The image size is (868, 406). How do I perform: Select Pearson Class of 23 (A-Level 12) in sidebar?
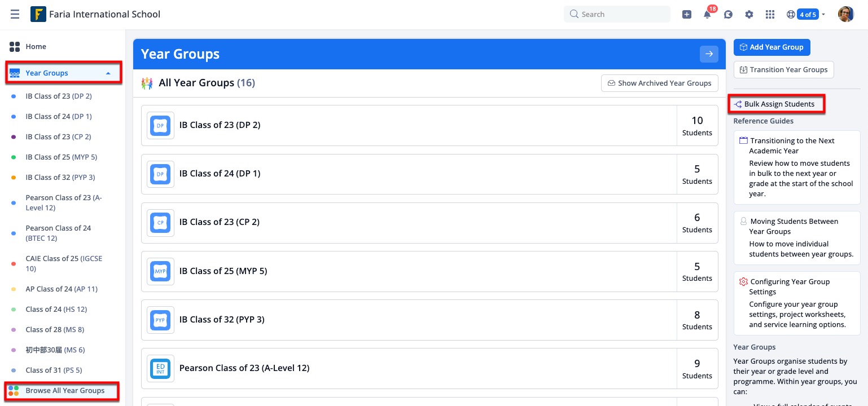pos(63,202)
